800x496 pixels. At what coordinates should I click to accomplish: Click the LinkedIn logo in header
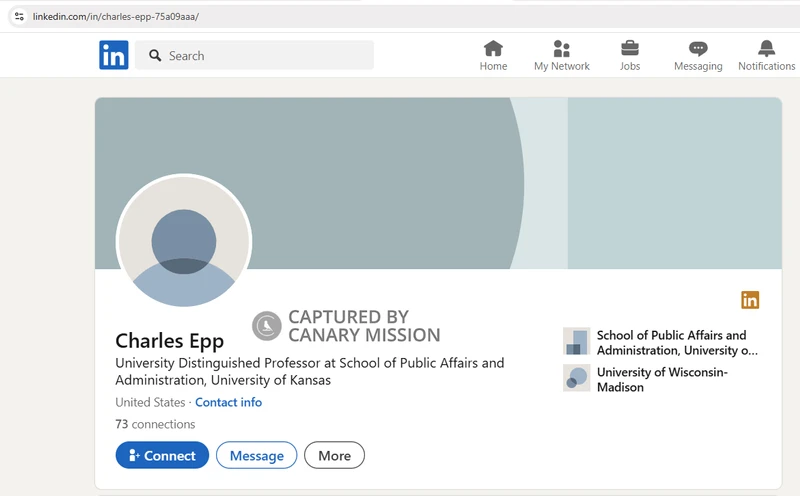[113, 55]
